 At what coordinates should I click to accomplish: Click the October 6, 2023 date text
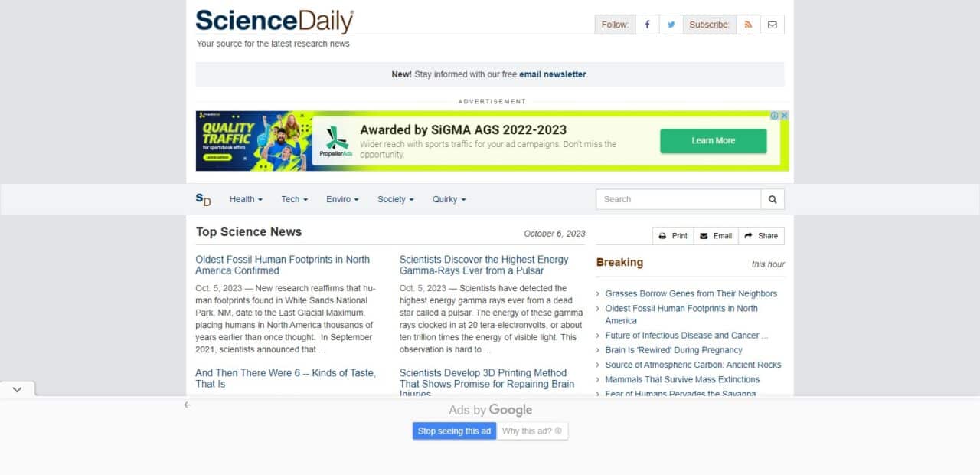[x=554, y=234]
